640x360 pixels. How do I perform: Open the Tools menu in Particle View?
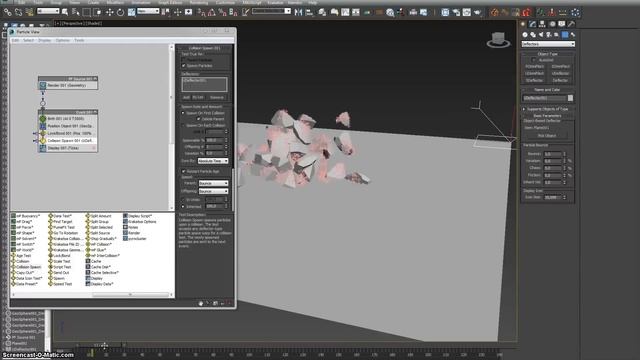coord(79,40)
